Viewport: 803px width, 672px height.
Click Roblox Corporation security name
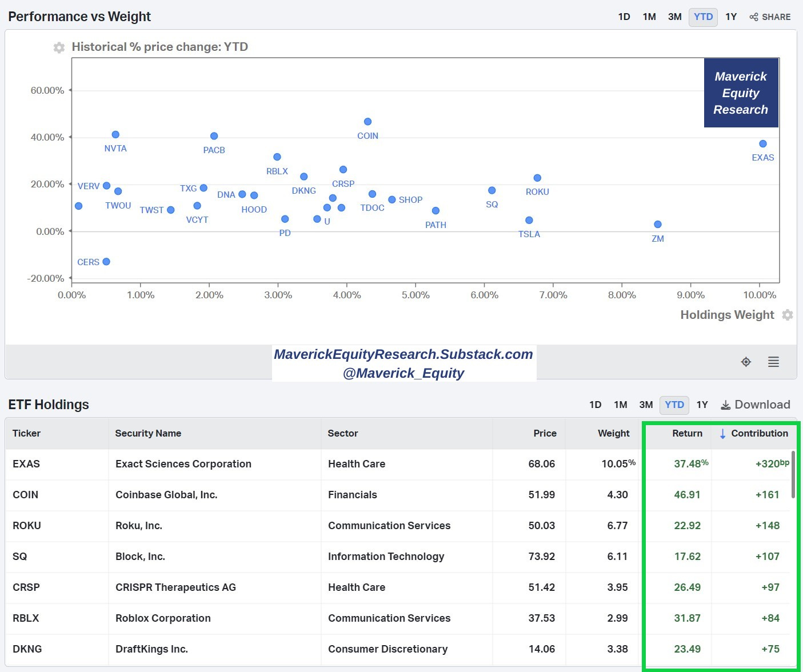pyautogui.click(x=163, y=618)
